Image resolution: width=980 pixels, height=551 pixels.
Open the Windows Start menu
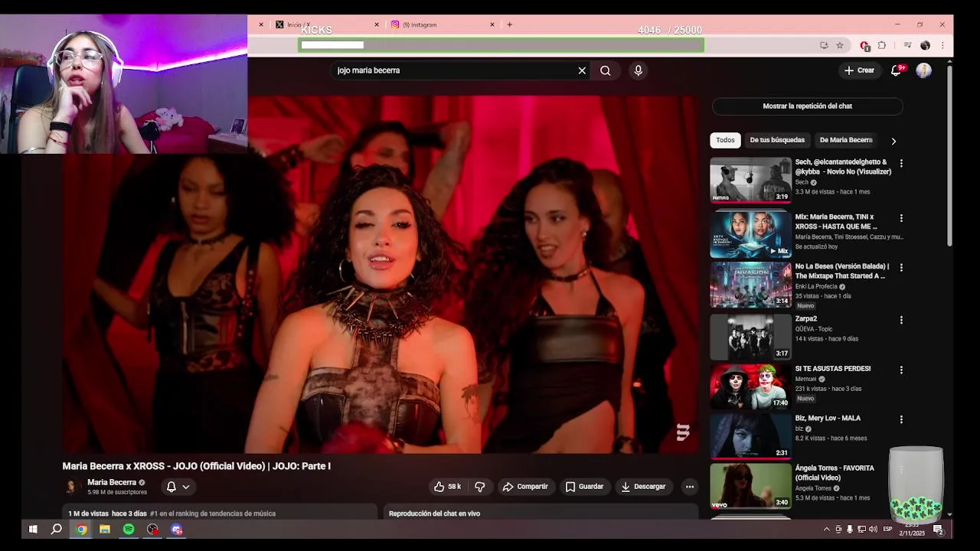tap(33, 529)
